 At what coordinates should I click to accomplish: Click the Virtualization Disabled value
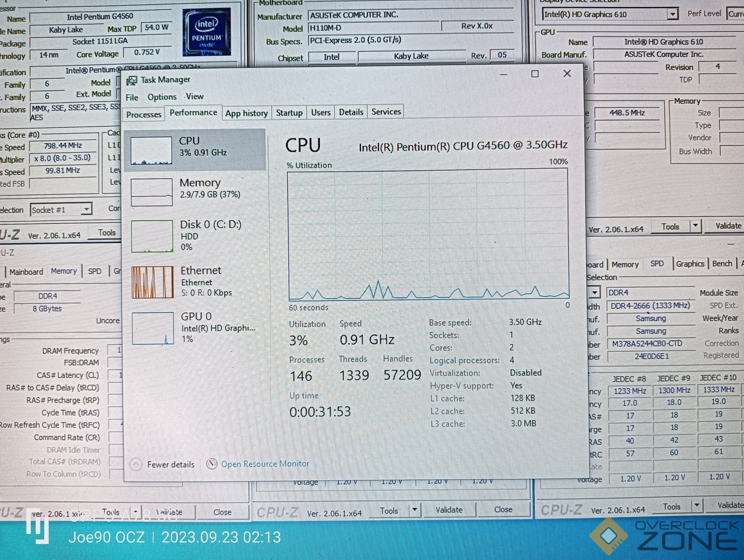tap(526, 373)
